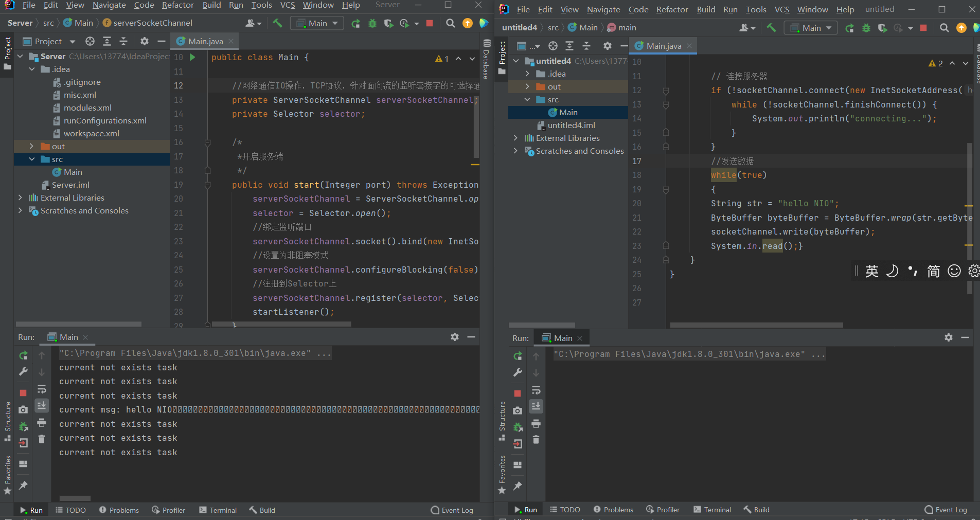Screen dimensions: 980x520
Task: Print Server console output
Action: point(42,423)
